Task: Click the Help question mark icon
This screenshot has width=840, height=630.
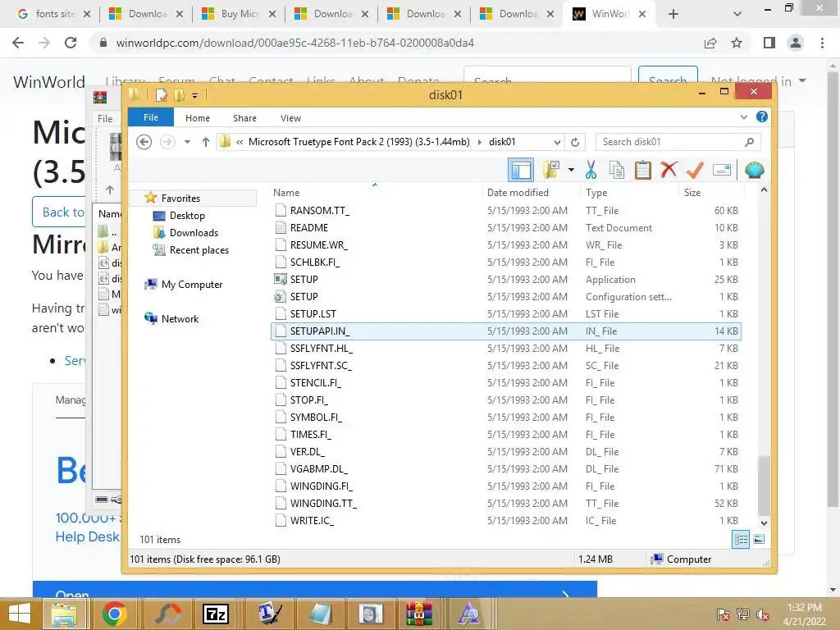Action: coord(762,116)
